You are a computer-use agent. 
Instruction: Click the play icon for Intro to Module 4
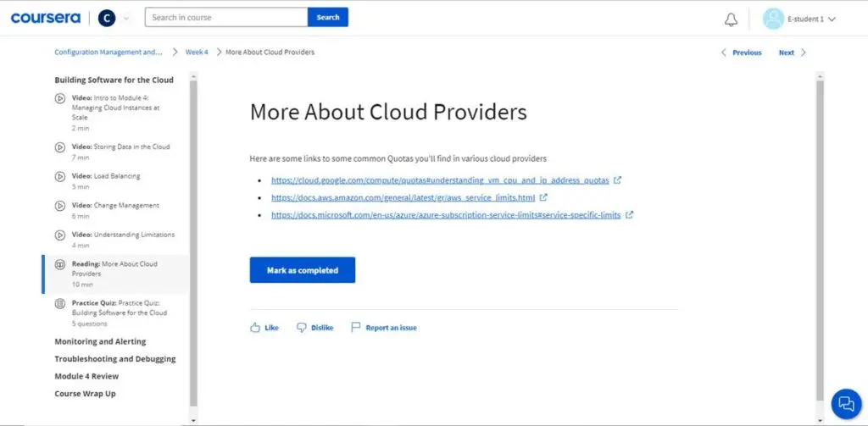[x=60, y=98]
